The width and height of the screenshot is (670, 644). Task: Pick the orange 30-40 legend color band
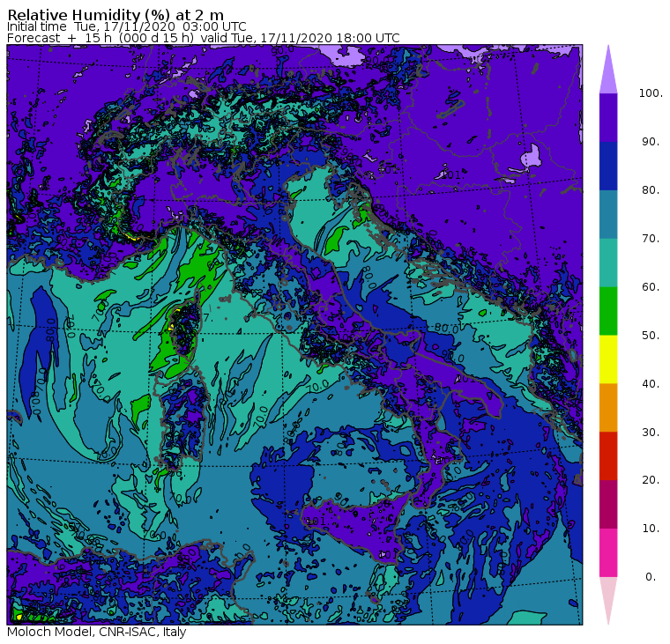click(608, 408)
